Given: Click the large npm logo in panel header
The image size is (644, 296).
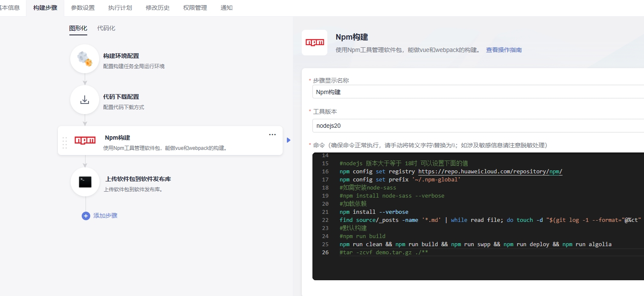Looking at the screenshot, I should (315, 43).
